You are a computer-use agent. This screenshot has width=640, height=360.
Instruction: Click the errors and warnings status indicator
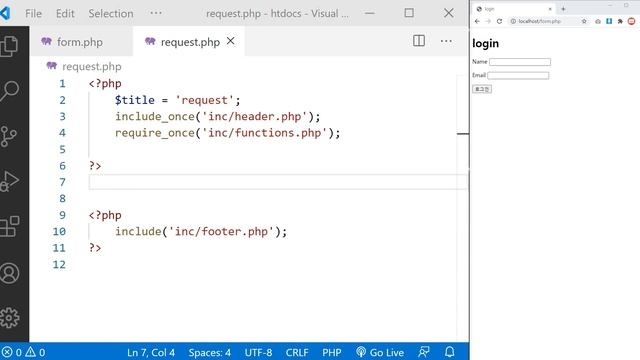tap(23, 352)
